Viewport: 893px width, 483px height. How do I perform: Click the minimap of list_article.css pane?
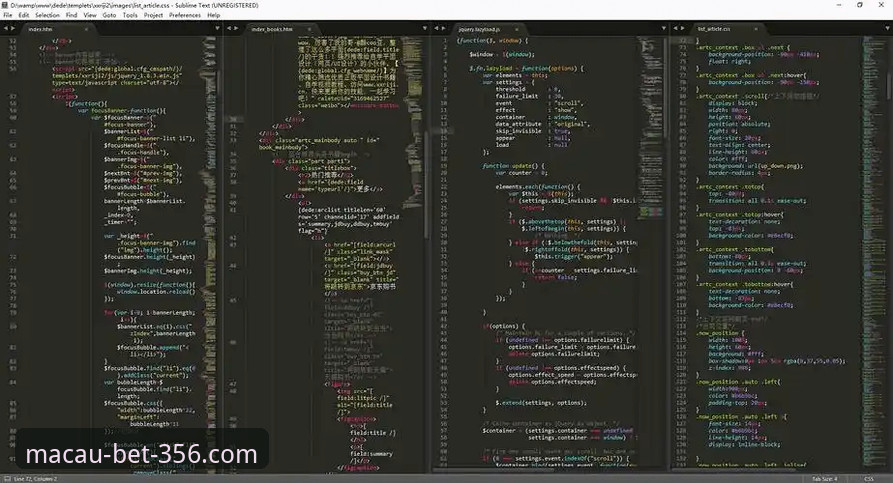(x=873, y=253)
